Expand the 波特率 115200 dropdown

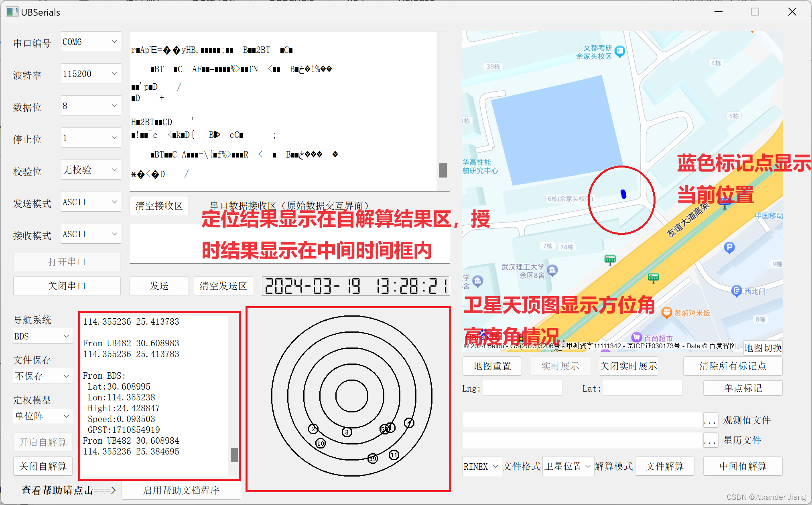[91, 74]
